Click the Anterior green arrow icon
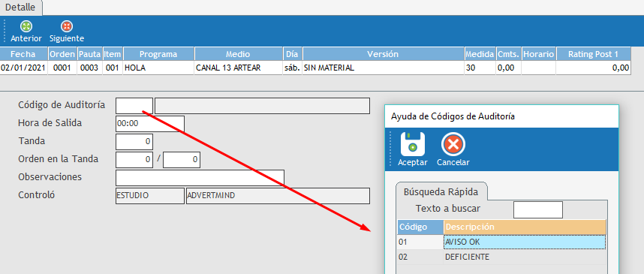The height and width of the screenshot is (274, 644). [26, 27]
